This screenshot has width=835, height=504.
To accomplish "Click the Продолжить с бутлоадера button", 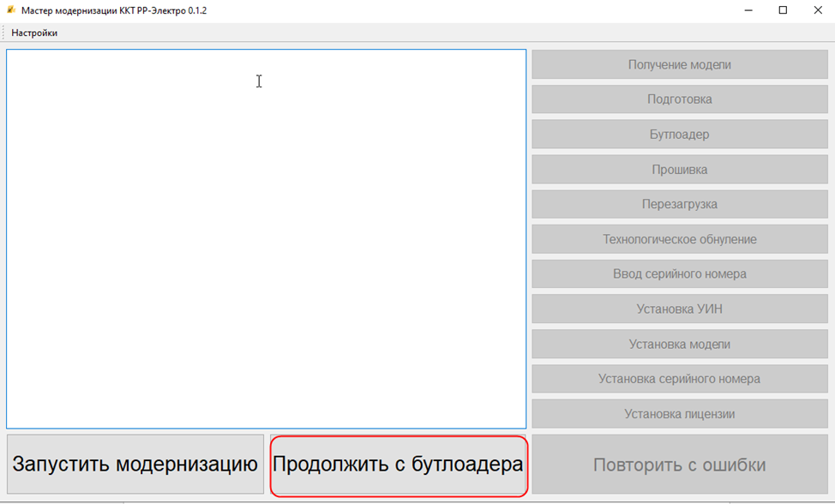I will tap(398, 465).
